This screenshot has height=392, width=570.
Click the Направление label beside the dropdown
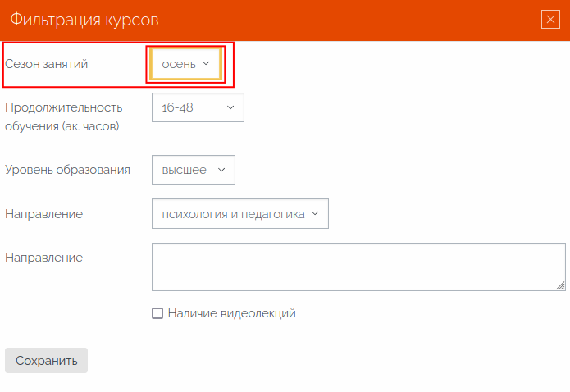tap(44, 214)
